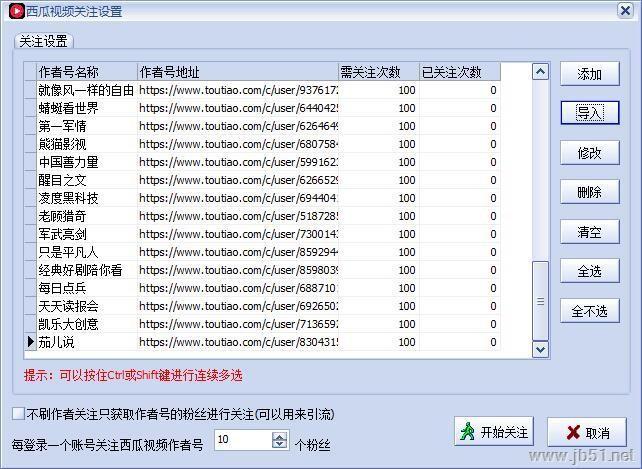Screen dimensions: 642x469
Task: Decrease fan count with spinner down arrow
Action: click(x=280, y=445)
